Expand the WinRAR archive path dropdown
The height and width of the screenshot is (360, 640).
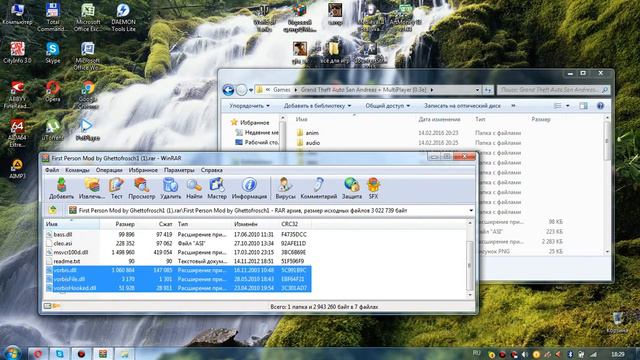point(471,211)
